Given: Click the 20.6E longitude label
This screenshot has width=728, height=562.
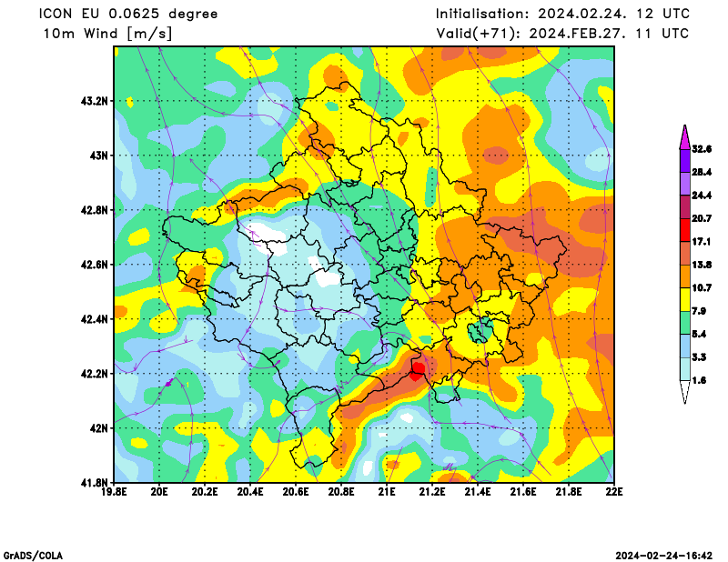Looking at the screenshot, I should click(x=296, y=491).
